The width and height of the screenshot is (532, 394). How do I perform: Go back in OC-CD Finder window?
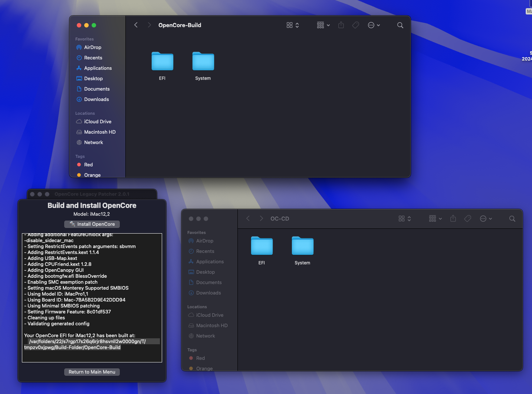click(248, 218)
